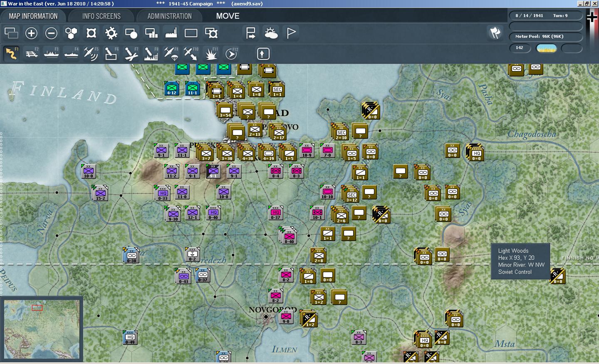Toggle the rectangle-with-bar-chart map icon
Screen dimensions: 599x364
(151, 33)
